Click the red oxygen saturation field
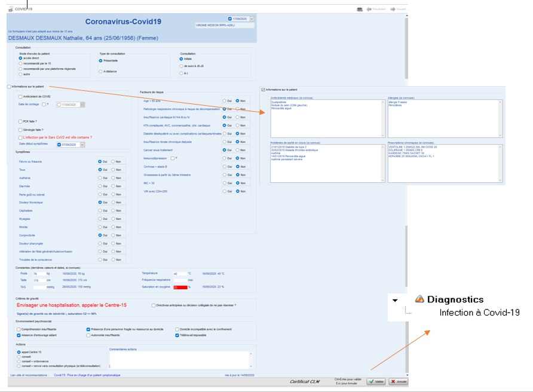The image size is (533, 392). click(x=177, y=287)
